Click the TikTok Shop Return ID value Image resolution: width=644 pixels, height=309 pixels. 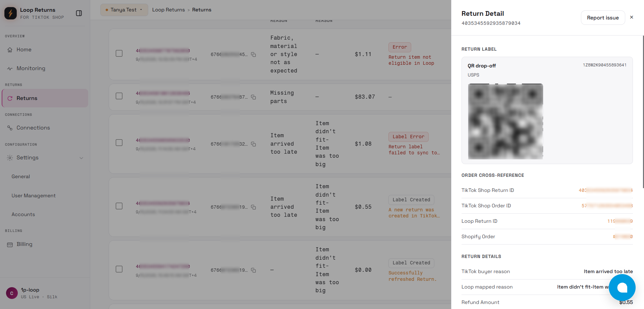(x=605, y=190)
